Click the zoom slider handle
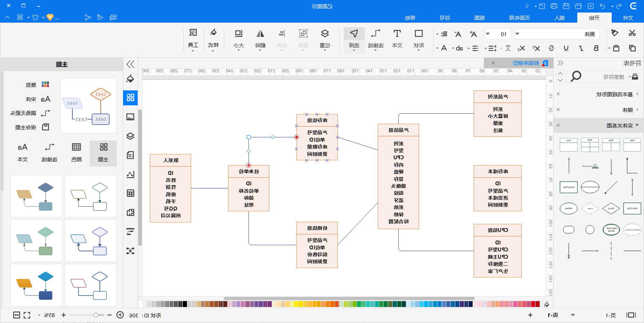644x323 pixels. coord(96,315)
